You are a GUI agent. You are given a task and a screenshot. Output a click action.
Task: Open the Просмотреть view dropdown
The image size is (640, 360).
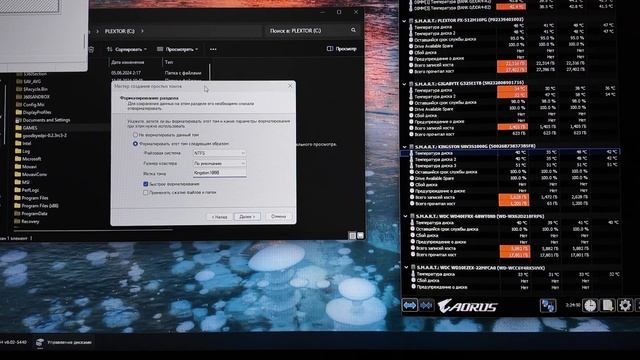pos(178,49)
